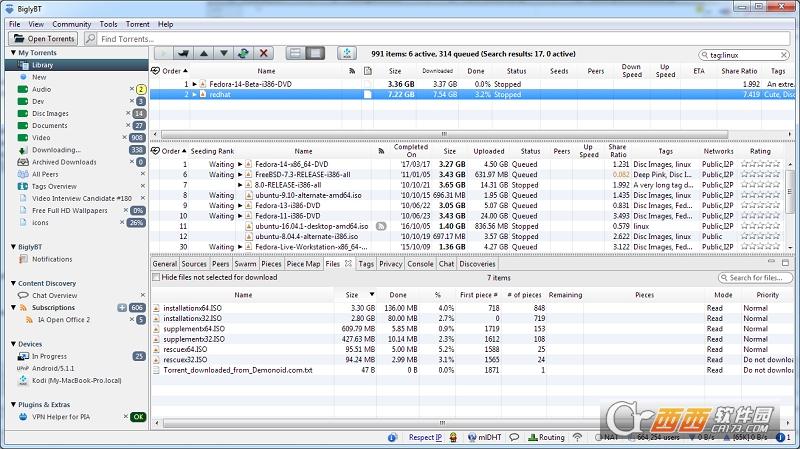The height and width of the screenshot is (449, 800).
Task: Click the Routing status bar indicator
Action: point(546,437)
